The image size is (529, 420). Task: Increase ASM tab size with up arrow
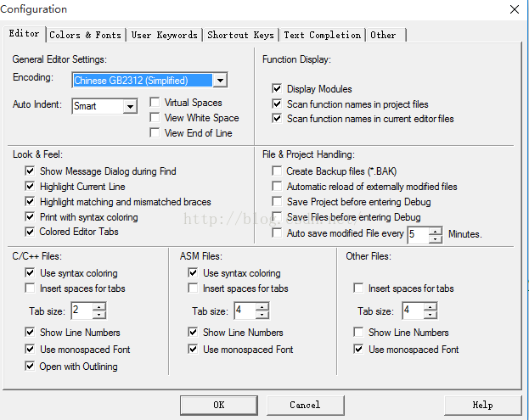click(x=262, y=307)
